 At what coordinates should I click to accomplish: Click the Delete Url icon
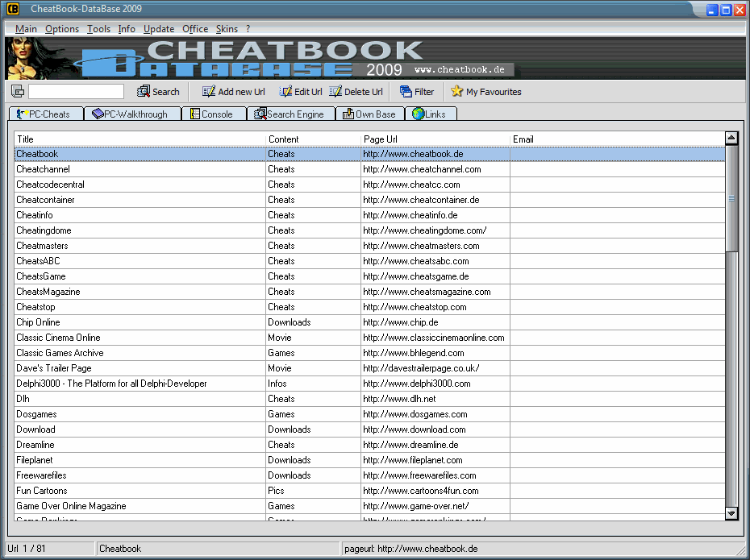[x=335, y=91]
